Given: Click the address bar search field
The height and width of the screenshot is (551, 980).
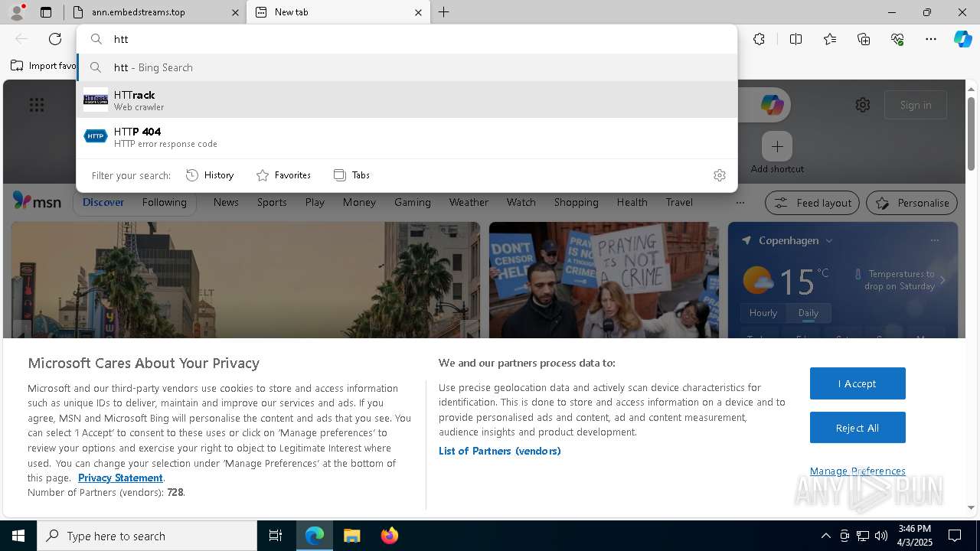Looking at the screenshot, I should click(407, 39).
